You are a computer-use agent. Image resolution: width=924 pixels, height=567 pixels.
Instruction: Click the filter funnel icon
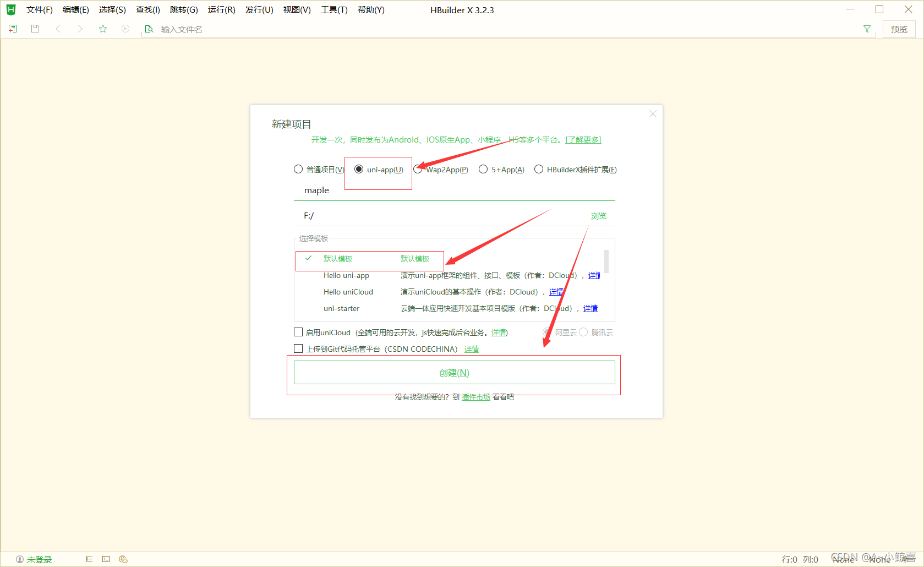(x=867, y=29)
